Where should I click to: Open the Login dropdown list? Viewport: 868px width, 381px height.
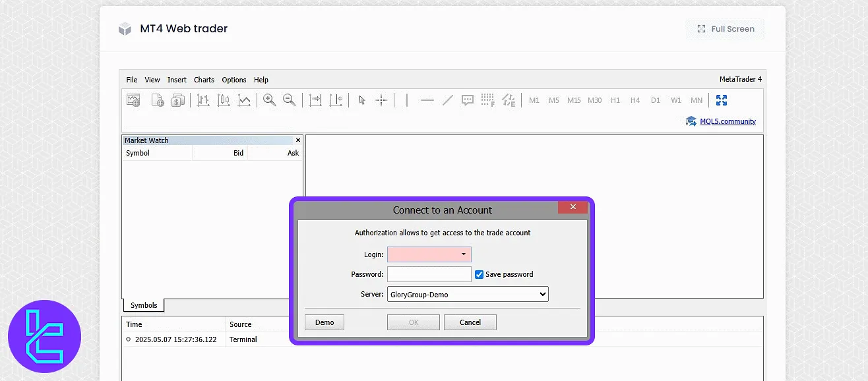[x=464, y=254]
